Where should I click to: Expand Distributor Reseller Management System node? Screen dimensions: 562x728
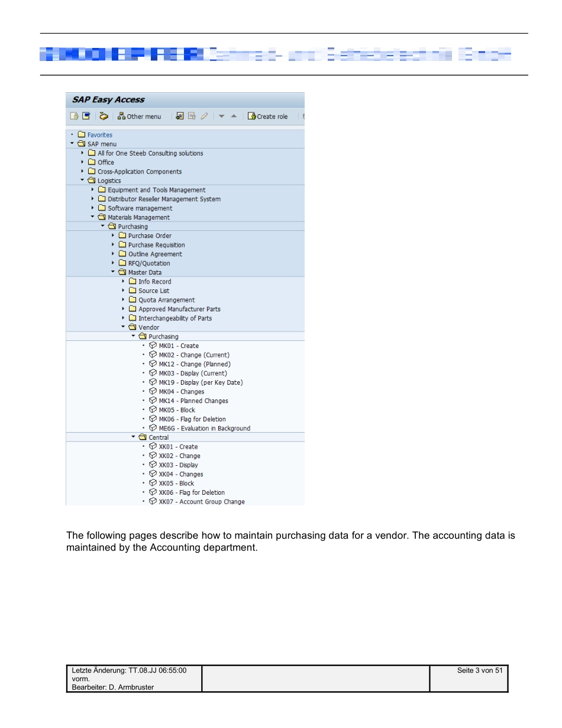pos(93,199)
